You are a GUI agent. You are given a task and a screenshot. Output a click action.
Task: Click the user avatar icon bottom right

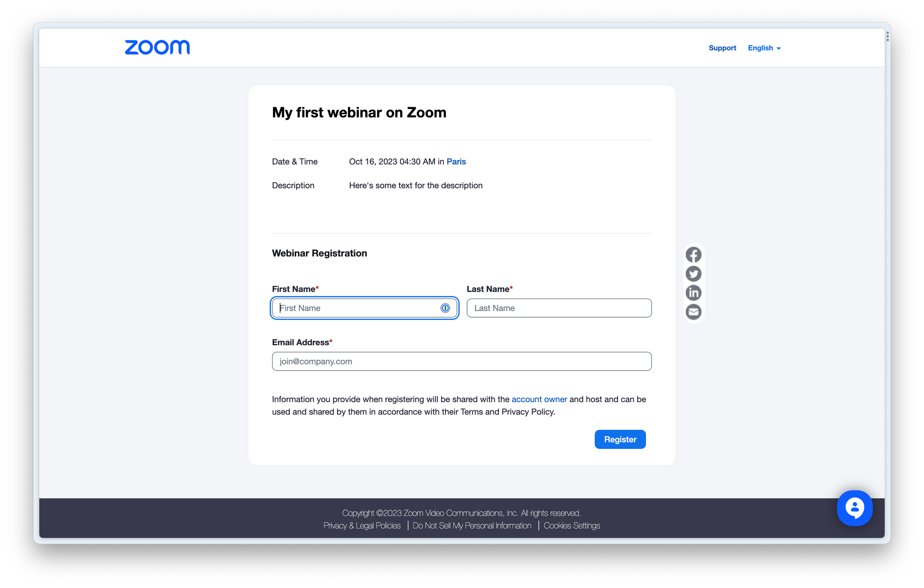point(854,508)
